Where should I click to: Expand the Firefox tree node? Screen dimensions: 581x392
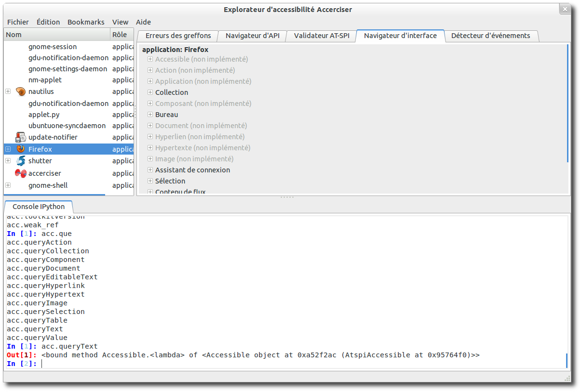click(8, 149)
